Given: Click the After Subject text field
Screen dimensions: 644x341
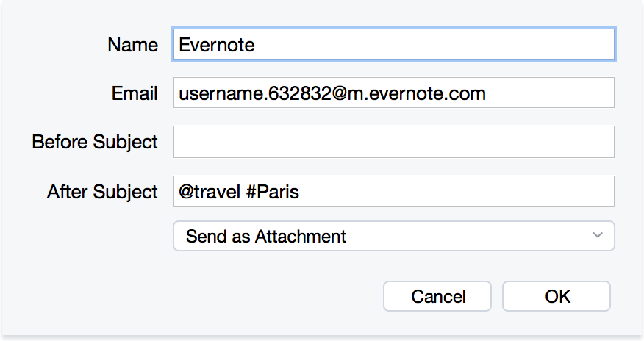Looking at the screenshot, I should pyautogui.click(x=393, y=192).
